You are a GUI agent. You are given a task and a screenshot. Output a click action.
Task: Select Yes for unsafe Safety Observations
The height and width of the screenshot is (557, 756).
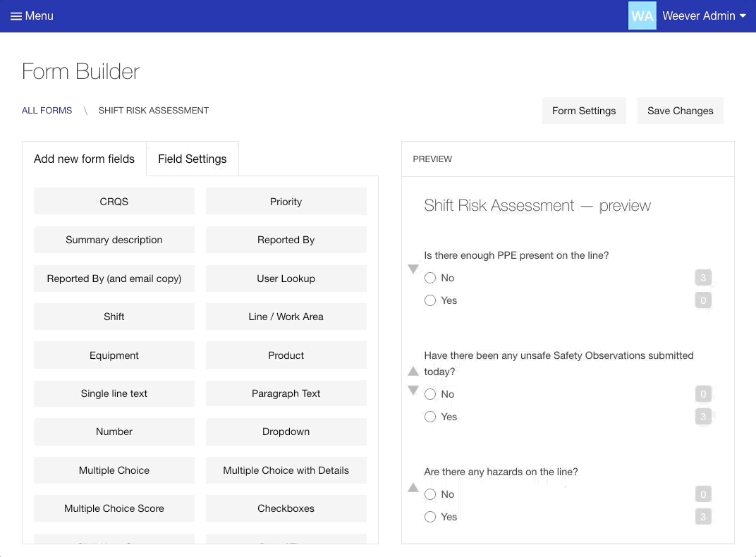pos(430,417)
